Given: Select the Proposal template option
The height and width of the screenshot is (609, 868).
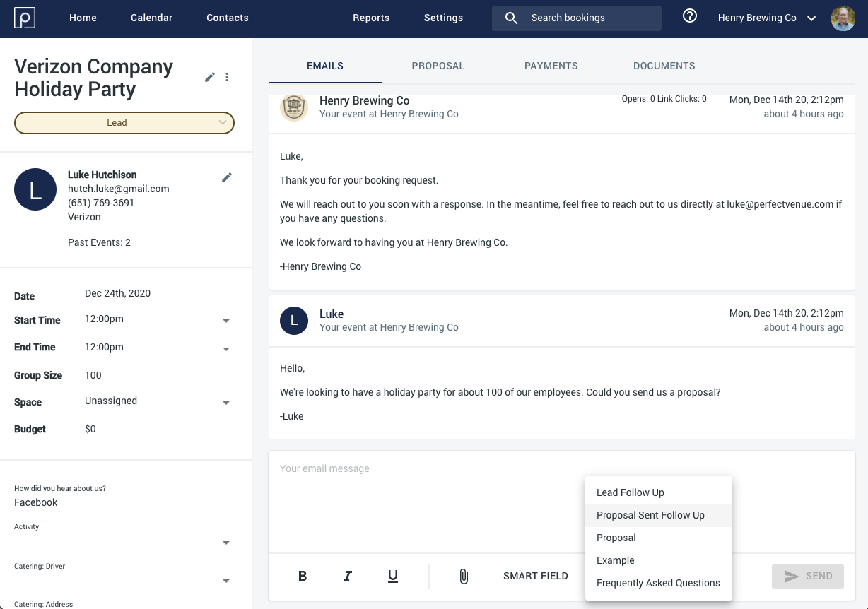Looking at the screenshot, I should (x=659, y=538).
